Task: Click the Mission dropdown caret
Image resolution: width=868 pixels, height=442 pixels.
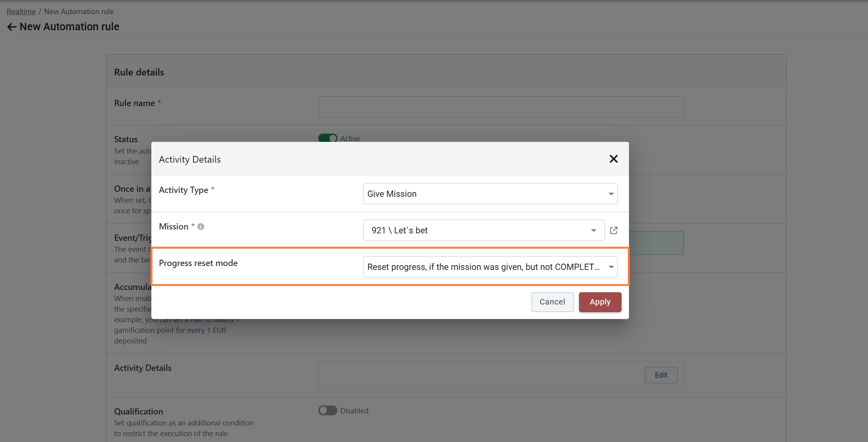Action: [x=593, y=230]
